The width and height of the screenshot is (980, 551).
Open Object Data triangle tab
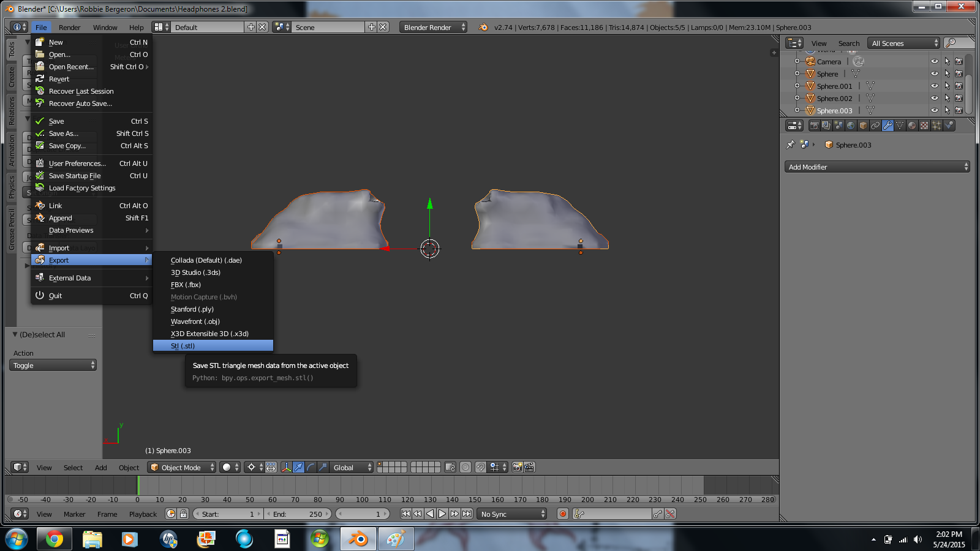click(x=900, y=126)
